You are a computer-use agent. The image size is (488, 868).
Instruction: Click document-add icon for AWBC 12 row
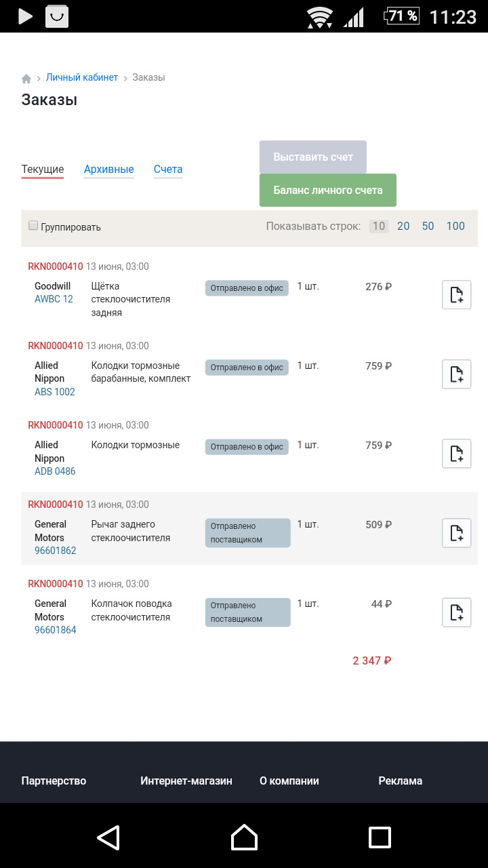457,294
